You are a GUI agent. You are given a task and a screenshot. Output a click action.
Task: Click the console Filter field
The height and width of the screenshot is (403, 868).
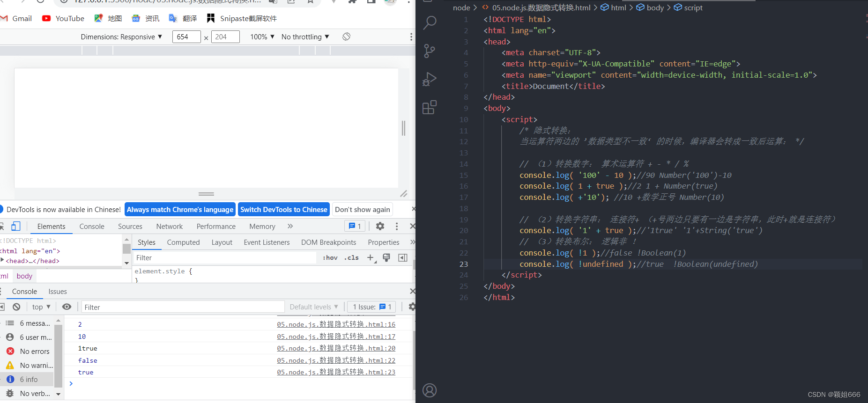[183, 307]
